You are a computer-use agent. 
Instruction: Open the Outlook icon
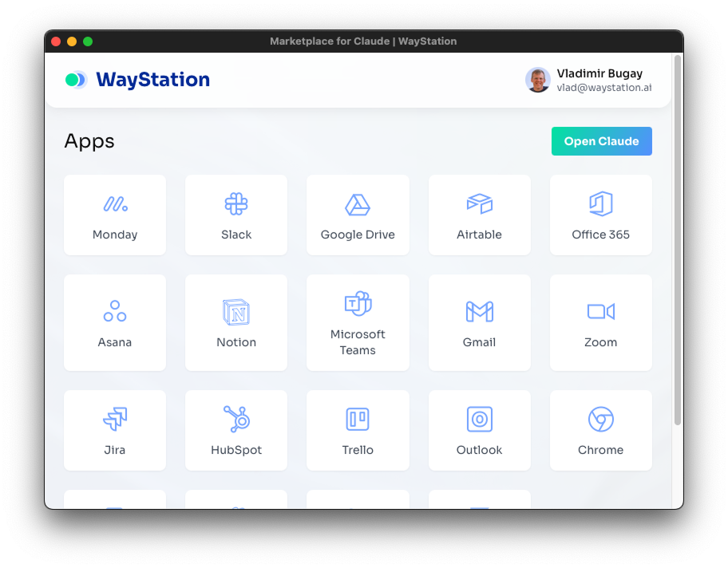tap(479, 419)
